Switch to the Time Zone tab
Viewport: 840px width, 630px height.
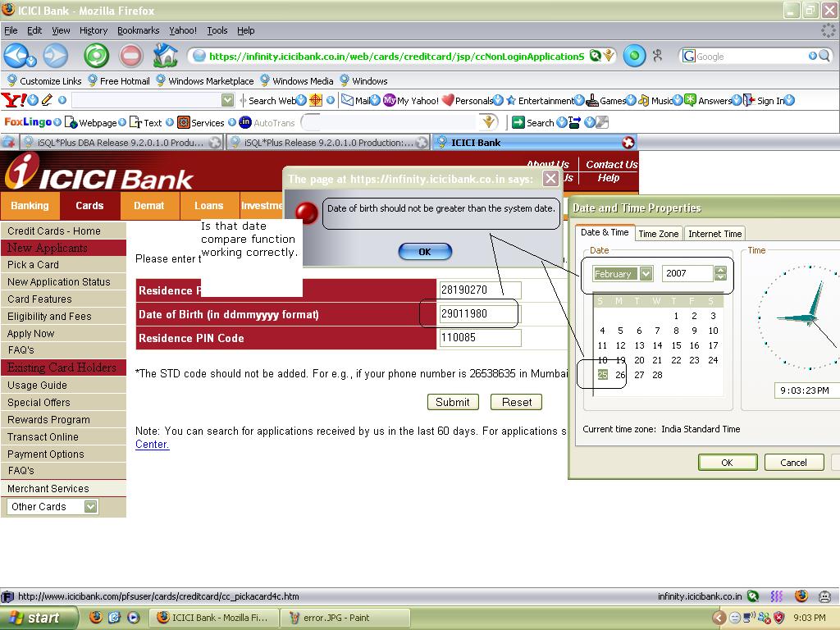(658, 234)
